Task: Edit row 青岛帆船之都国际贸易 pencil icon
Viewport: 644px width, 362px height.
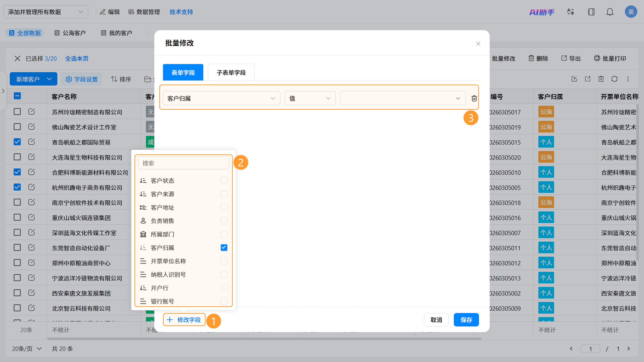Action: coord(31,142)
